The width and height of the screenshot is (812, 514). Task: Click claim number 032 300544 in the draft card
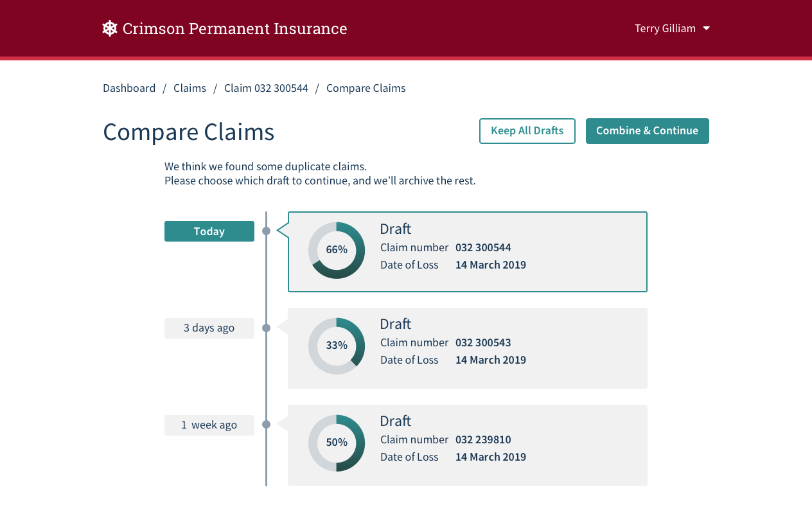click(483, 247)
